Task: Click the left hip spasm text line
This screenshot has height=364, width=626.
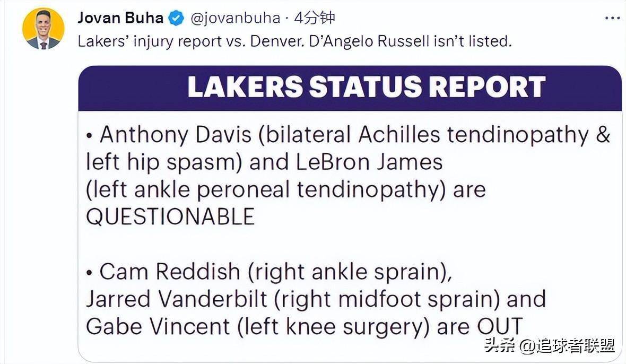Action: pyautogui.click(x=164, y=162)
